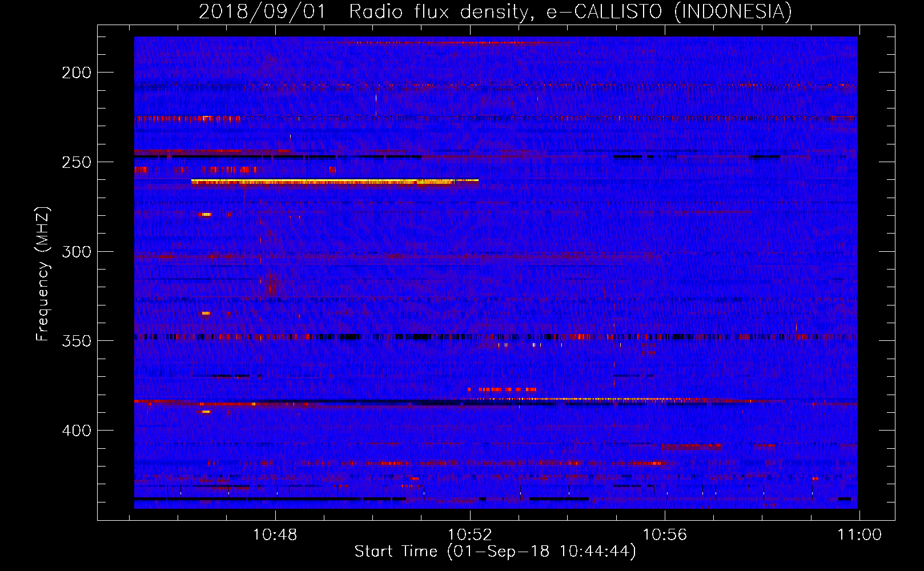
Task: Click the 350 frequency tick label
Action: click(x=77, y=341)
